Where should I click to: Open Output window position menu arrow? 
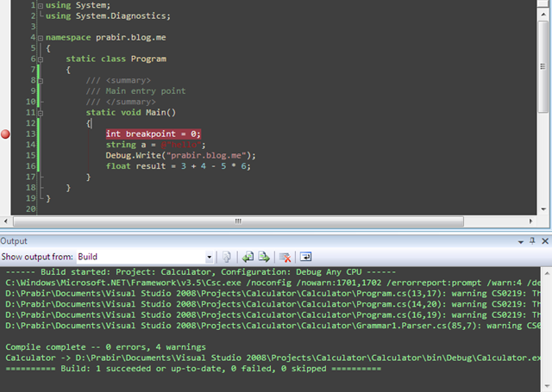pyautogui.click(x=521, y=242)
